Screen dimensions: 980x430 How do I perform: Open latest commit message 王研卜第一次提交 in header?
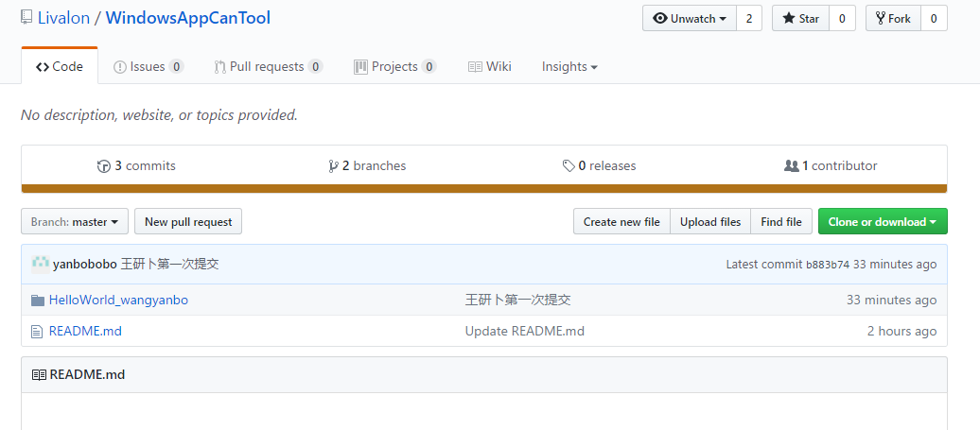(169, 264)
